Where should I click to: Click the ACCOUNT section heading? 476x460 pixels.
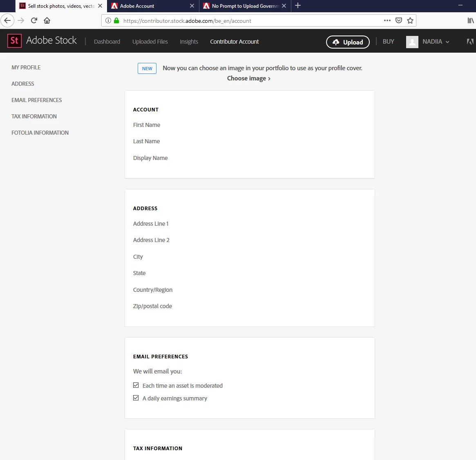tap(146, 110)
